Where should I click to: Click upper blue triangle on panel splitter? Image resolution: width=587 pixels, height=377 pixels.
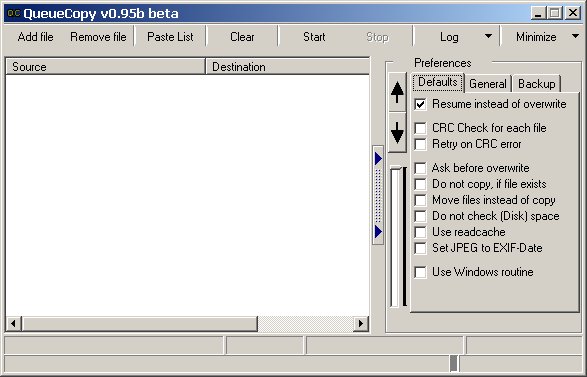[378, 158]
